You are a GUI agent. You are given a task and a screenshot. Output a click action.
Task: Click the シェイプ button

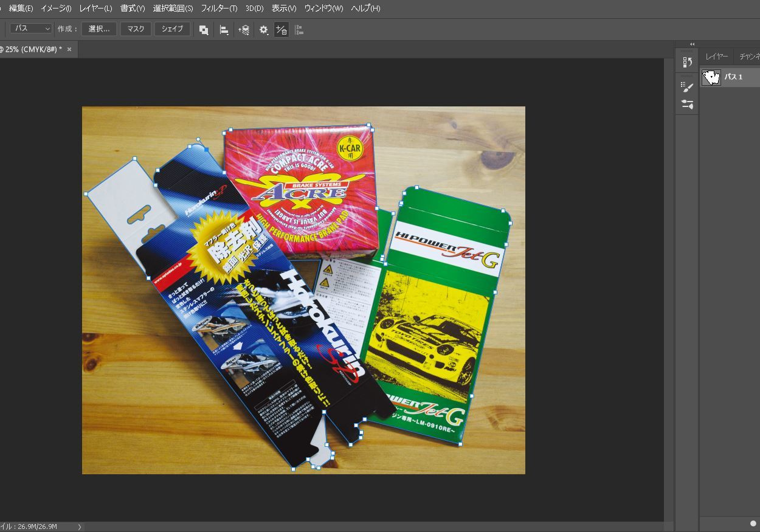[x=172, y=29]
